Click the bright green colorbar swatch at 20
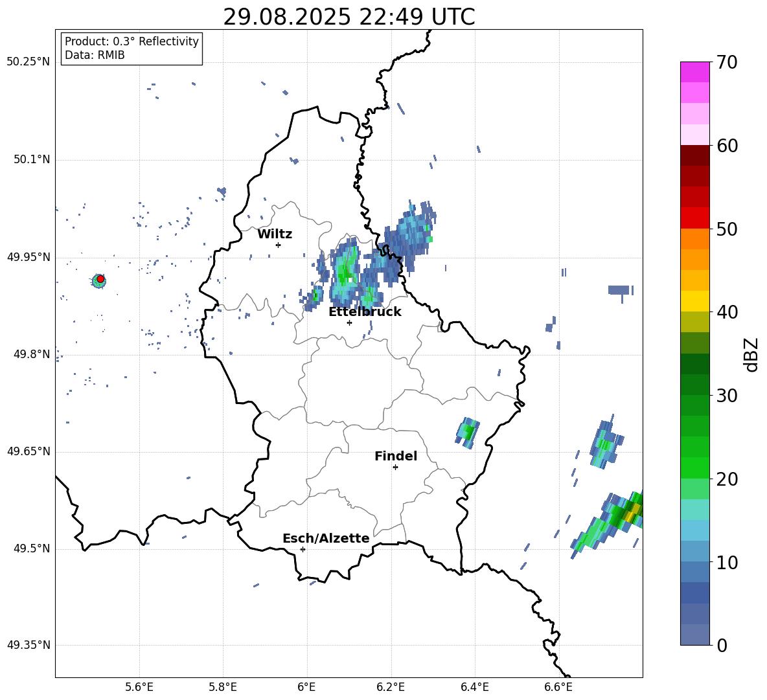 tap(694, 468)
